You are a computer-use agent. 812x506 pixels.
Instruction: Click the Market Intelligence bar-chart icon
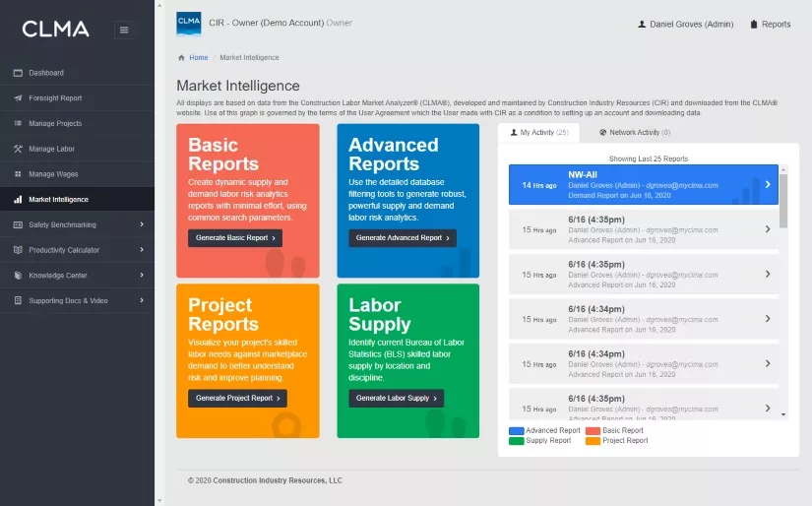click(18, 200)
